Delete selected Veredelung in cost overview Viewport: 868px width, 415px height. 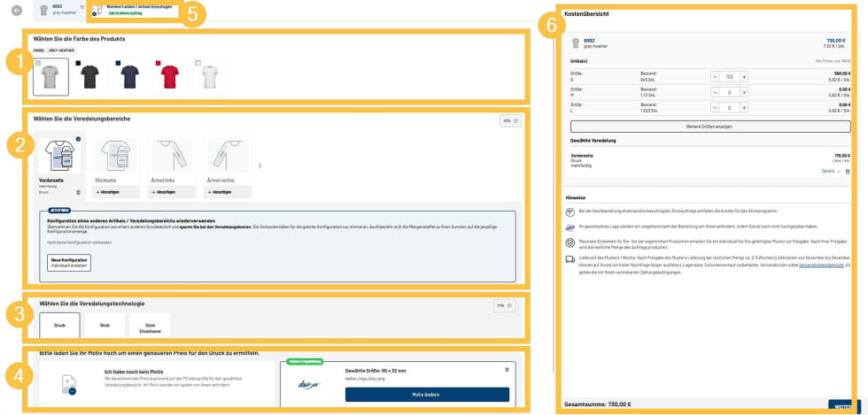coord(848,172)
